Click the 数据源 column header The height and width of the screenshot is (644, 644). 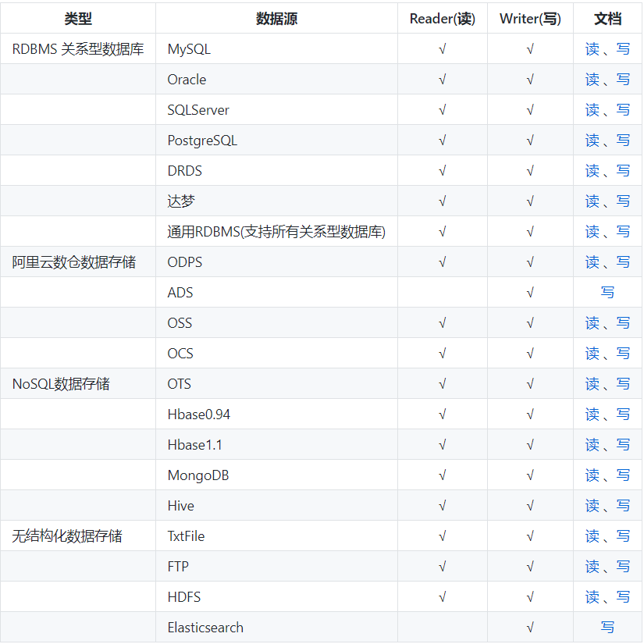click(276, 19)
